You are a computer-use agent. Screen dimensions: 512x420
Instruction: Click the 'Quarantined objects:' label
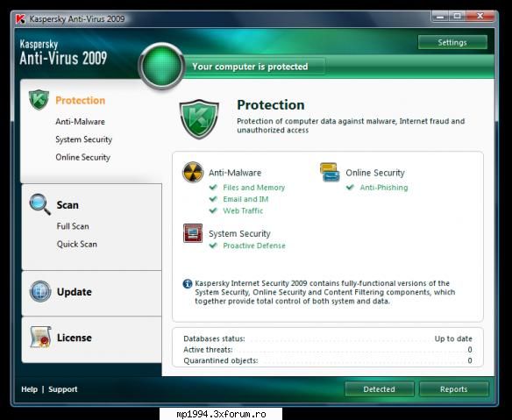click(221, 361)
